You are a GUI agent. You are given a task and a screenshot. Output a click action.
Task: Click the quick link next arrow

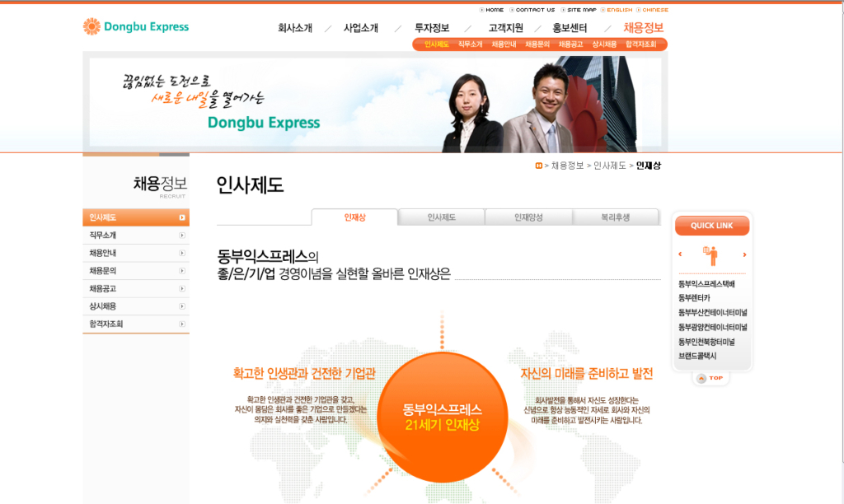coord(744,254)
